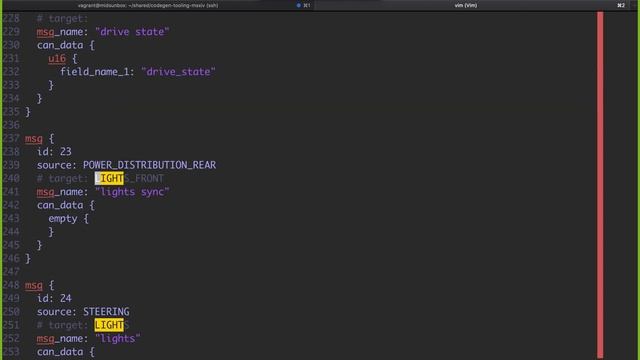Place cursor on the highlighted LIGHT in line 240

109,178
